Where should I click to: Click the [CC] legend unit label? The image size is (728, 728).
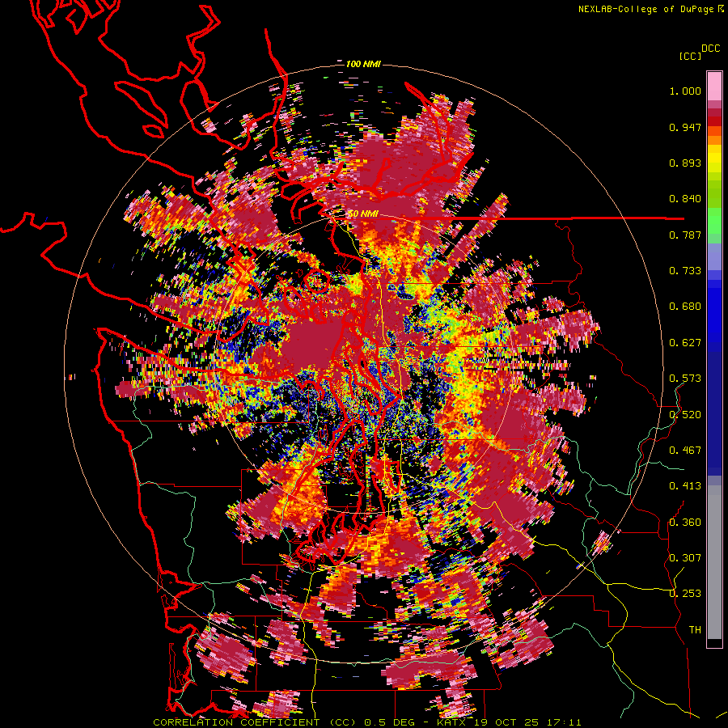click(691, 56)
